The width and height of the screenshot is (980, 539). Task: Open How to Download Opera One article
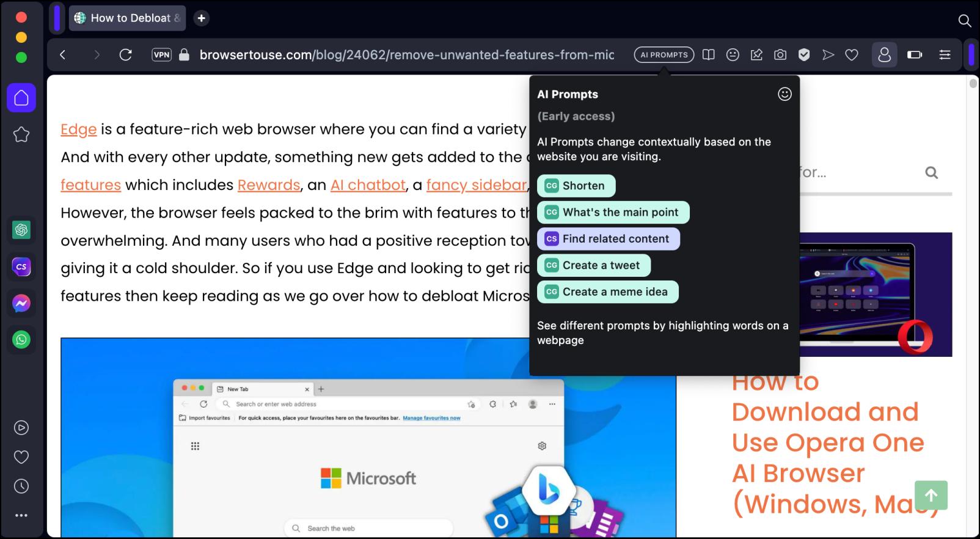pyautogui.click(x=835, y=442)
